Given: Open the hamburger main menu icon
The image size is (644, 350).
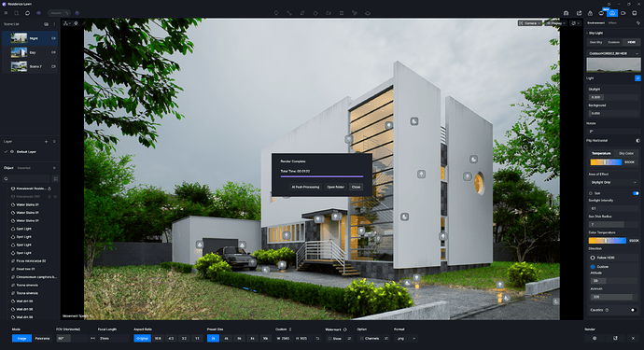Looking at the screenshot, I should (6, 13).
